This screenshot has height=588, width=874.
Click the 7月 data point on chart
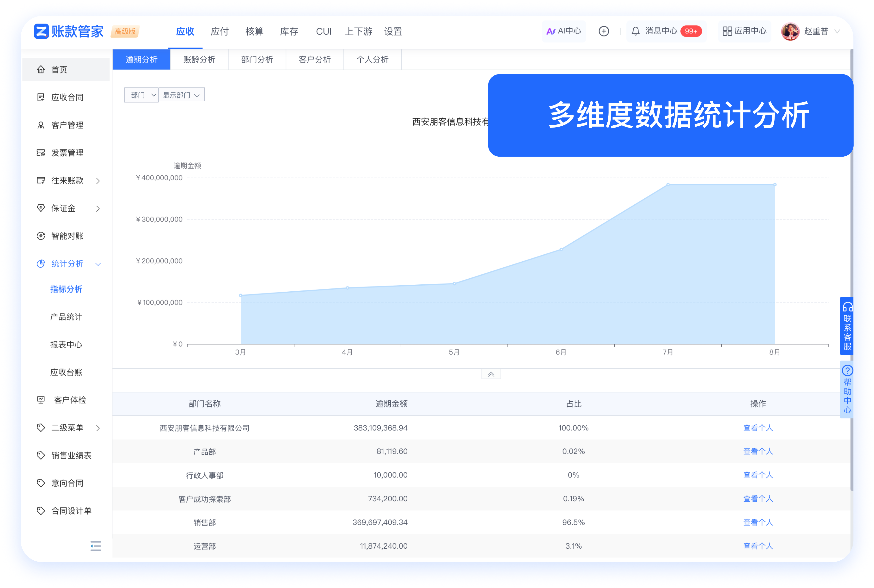pyautogui.click(x=668, y=184)
